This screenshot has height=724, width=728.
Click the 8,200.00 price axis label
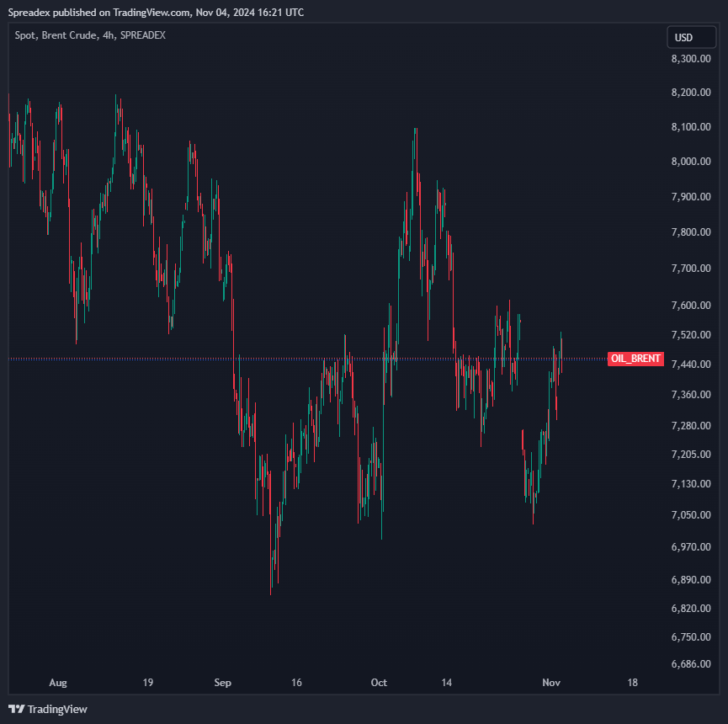[x=691, y=92]
